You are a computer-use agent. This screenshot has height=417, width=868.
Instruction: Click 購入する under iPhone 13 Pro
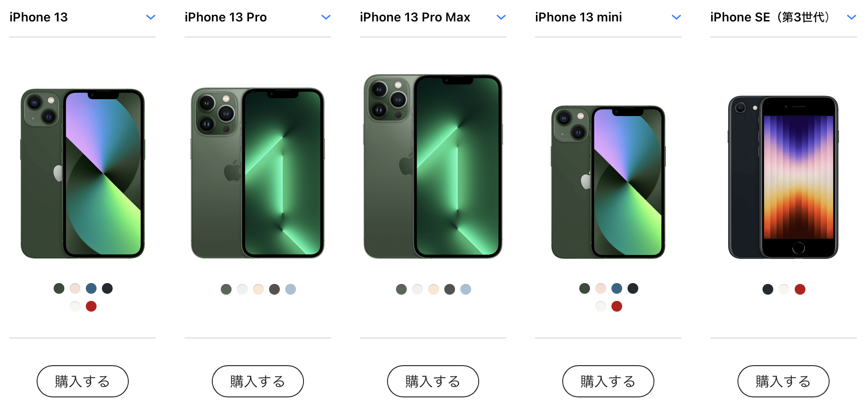coord(258,381)
